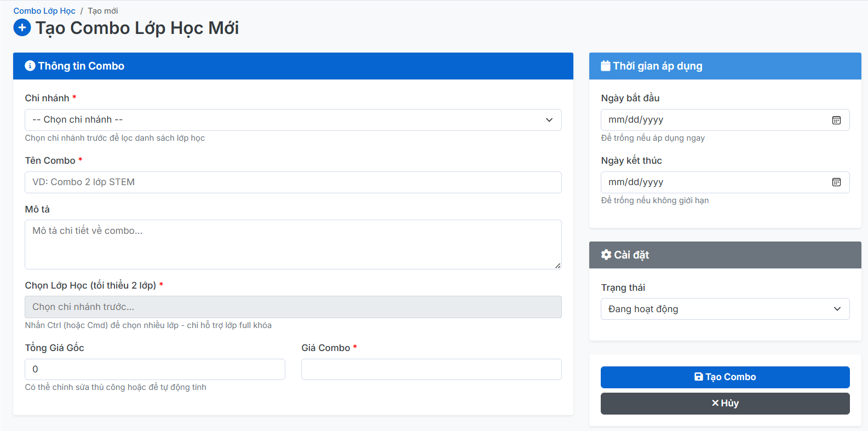Cancel with the Hủy button

click(725, 404)
